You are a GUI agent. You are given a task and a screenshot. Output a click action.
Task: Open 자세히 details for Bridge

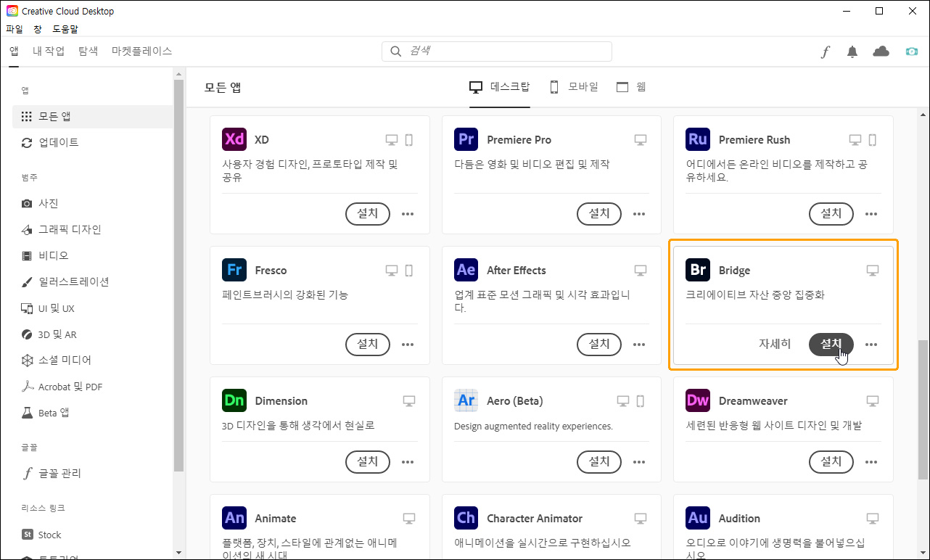(774, 344)
